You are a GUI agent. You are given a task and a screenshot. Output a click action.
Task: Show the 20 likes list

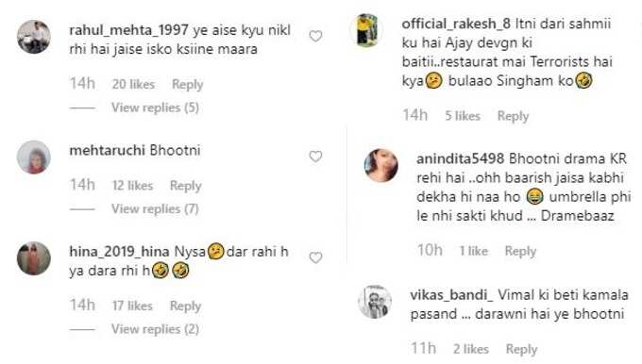tap(133, 84)
